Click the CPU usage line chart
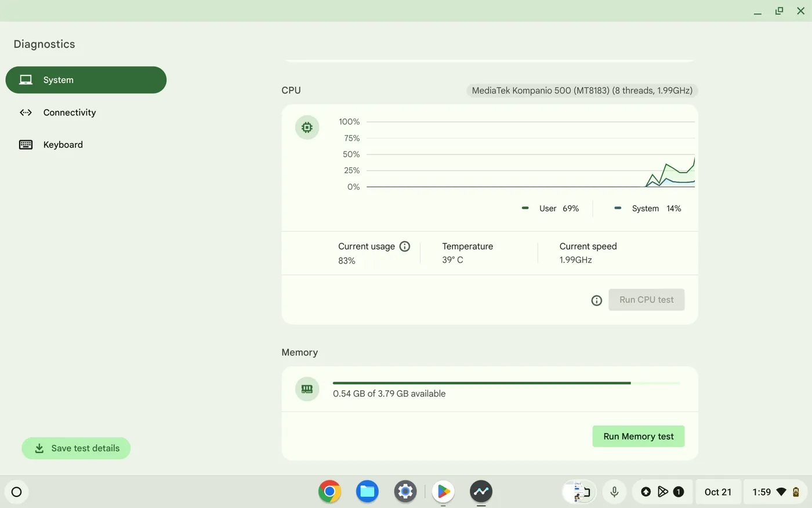Screen dimensions: 812x508 pyautogui.click(x=530, y=154)
